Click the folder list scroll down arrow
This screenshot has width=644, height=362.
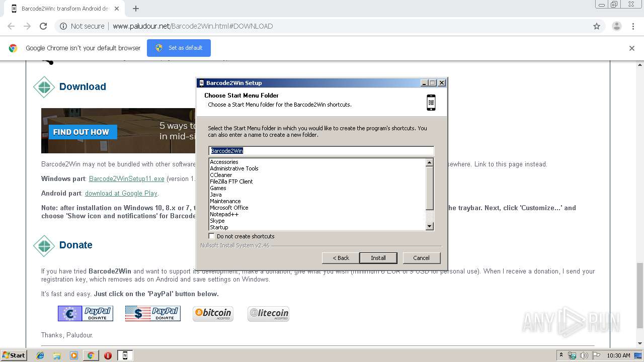(430, 227)
